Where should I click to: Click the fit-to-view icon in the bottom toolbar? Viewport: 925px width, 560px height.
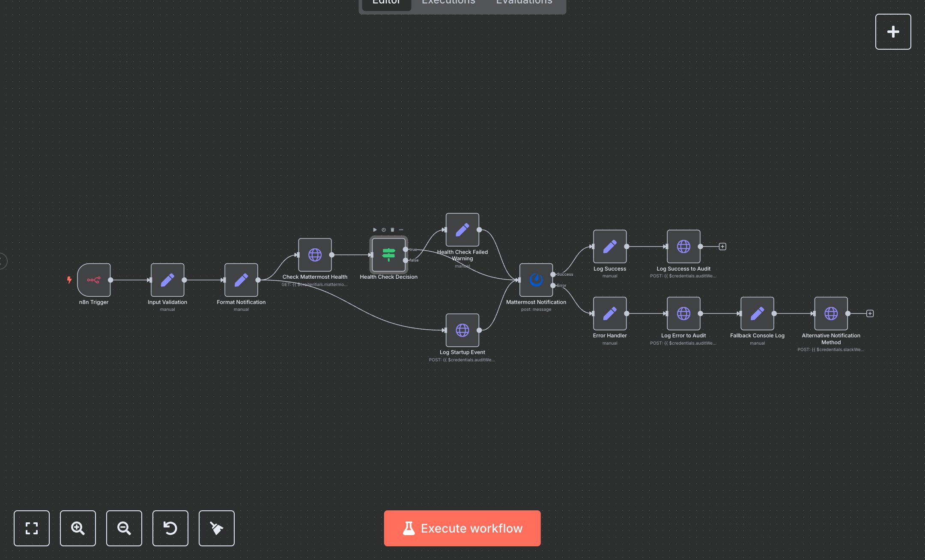31,528
